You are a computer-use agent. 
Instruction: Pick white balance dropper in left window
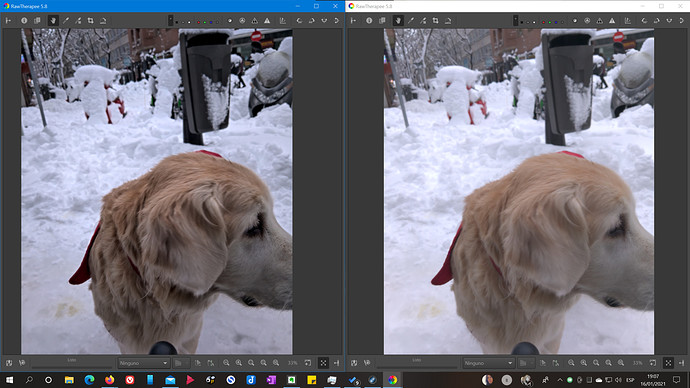click(x=66, y=21)
